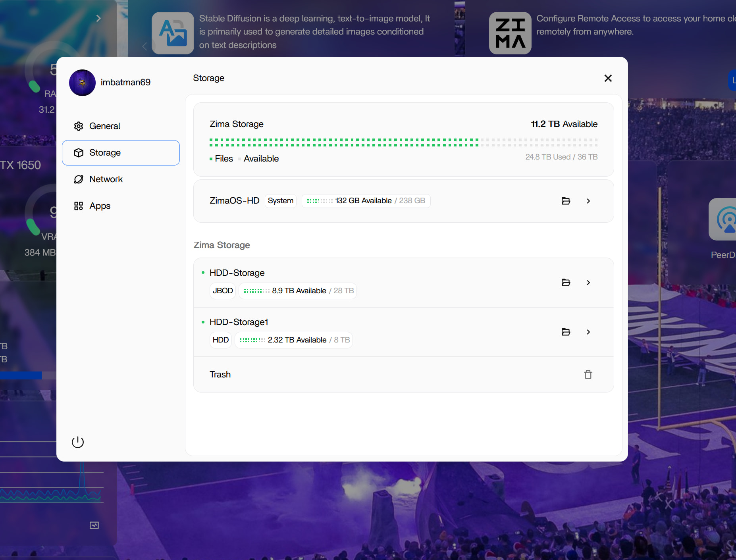
Task: Click the HDD tag on HDD-Storage1
Action: click(221, 340)
